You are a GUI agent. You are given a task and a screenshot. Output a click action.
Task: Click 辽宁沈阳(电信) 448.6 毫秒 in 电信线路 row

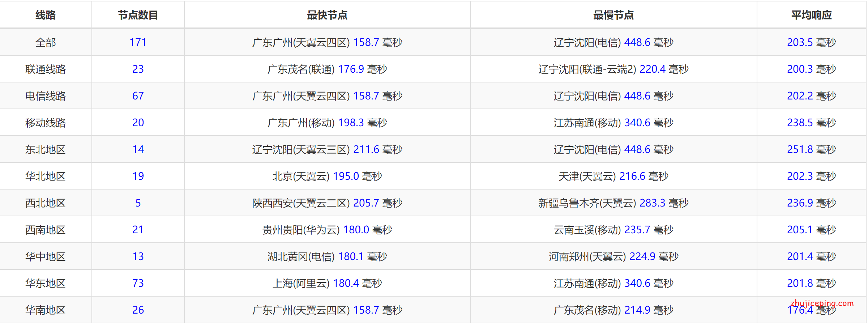613,96
